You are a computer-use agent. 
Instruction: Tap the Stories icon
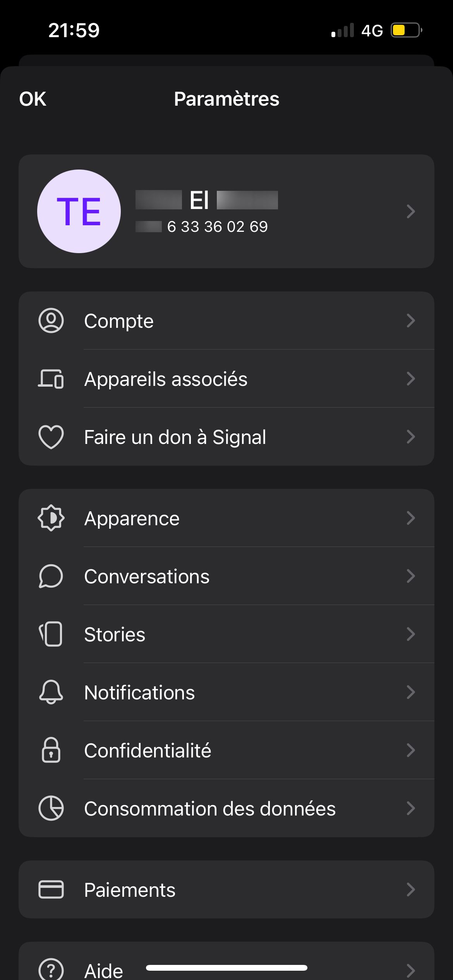(x=51, y=634)
